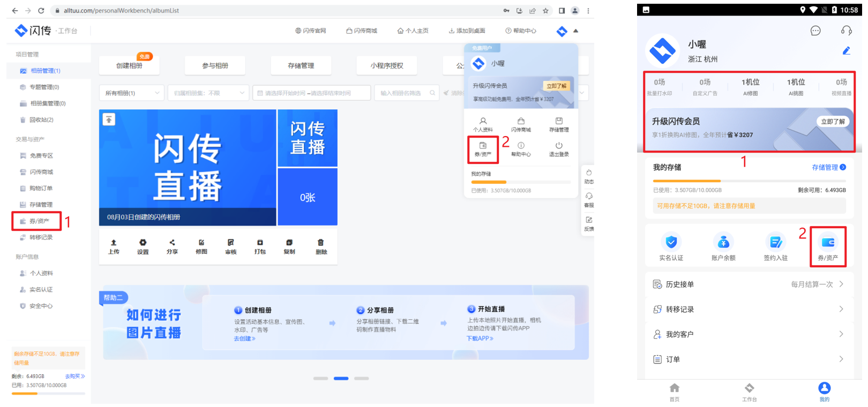Click the browser reload button

[x=41, y=10]
